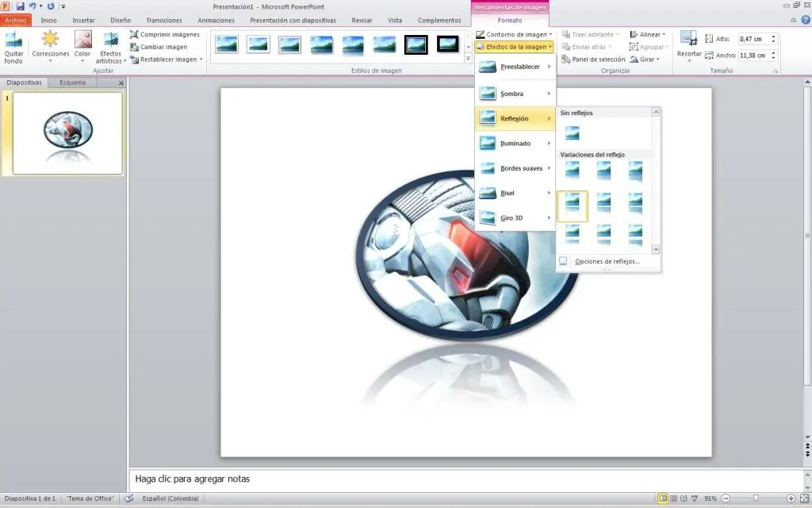Click Comprimir imágenes
This screenshot has height=508, width=812.
click(x=165, y=34)
